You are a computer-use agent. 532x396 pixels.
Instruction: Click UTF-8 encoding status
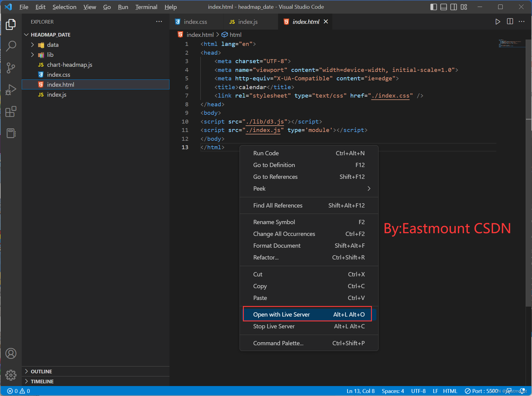click(x=418, y=391)
